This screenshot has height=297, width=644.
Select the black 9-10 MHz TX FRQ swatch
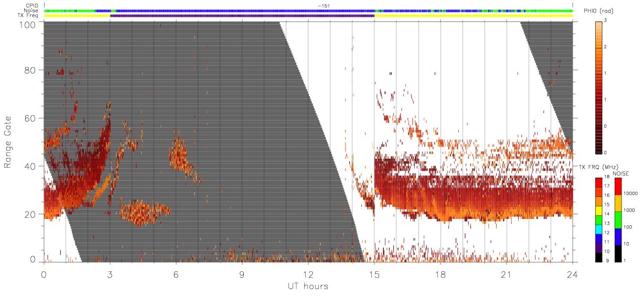pyautogui.click(x=600, y=257)
